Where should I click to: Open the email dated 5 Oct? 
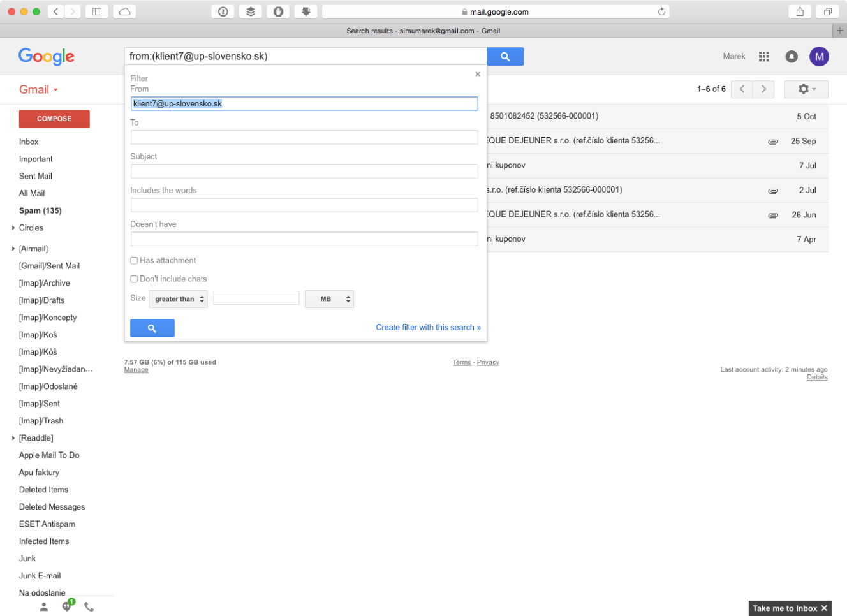tap(658, 117)
